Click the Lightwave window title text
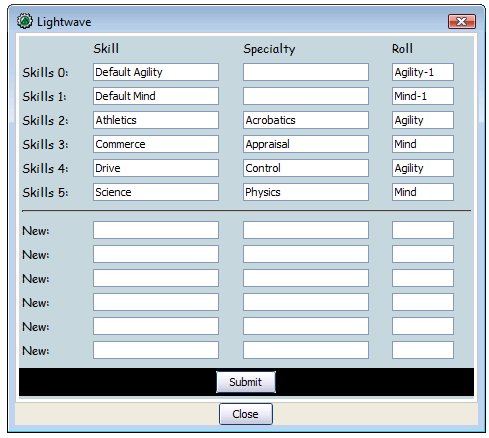489x438 pixels. (x=64, y=22)
